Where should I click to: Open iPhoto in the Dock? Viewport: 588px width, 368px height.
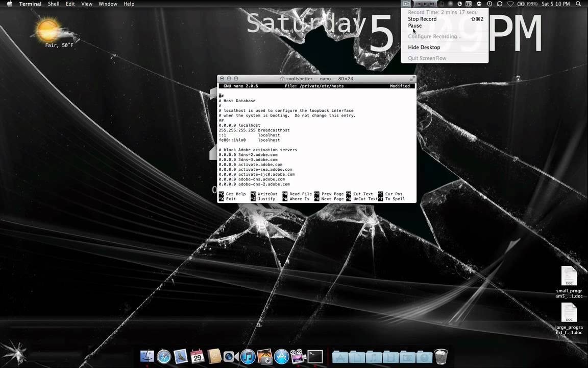(x=265, y=356)
